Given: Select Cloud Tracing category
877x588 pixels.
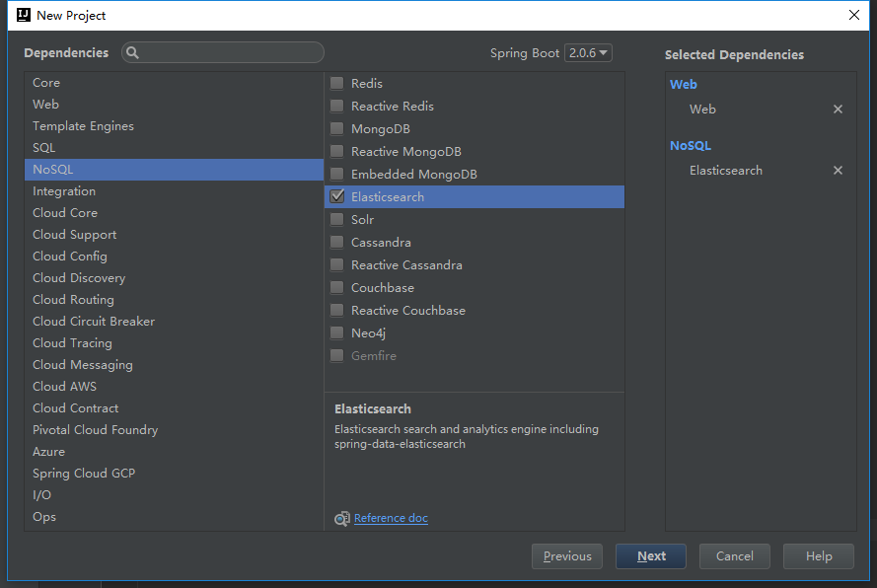Looking at the screenshot, I should [174, 343].
